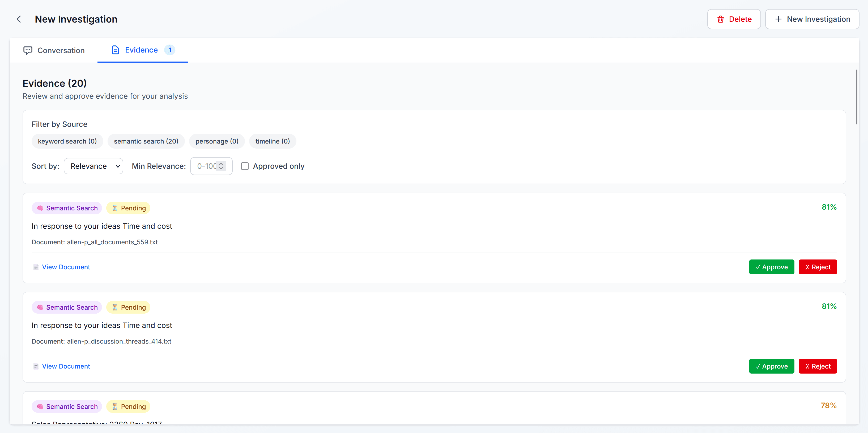This screenshot has height=433, width=868.
Task: Click brain icon in the 78% card's tag
Action: tap(40, 407)
